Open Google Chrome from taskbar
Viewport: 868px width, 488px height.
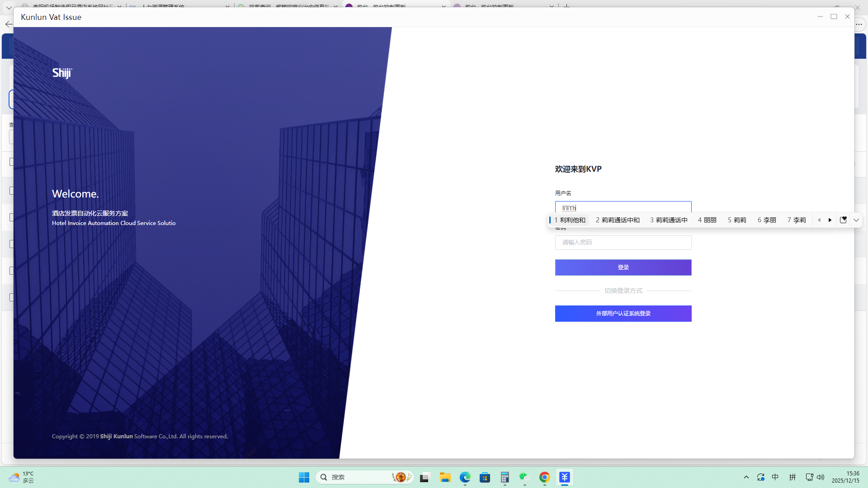[544, 477]
